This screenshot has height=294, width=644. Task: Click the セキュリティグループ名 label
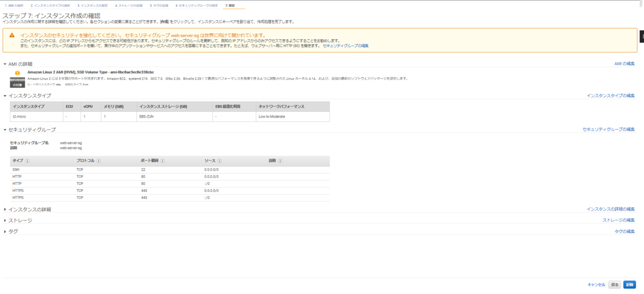(x=30, y=143)
